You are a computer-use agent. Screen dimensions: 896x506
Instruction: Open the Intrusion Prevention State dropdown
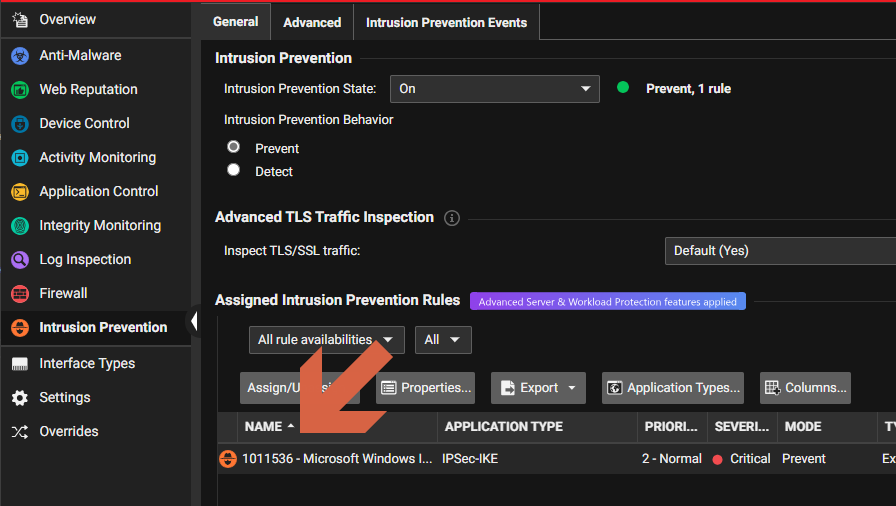click(494, 89)
